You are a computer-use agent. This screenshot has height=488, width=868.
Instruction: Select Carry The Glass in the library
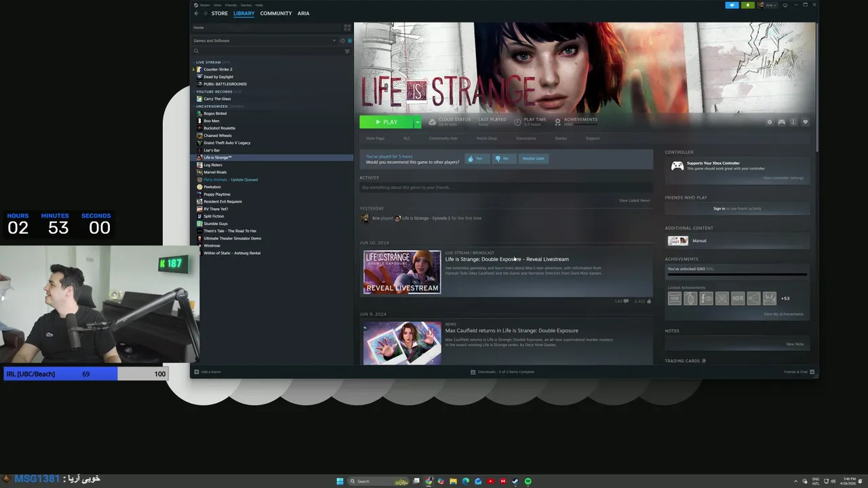(x=217, y=99)
